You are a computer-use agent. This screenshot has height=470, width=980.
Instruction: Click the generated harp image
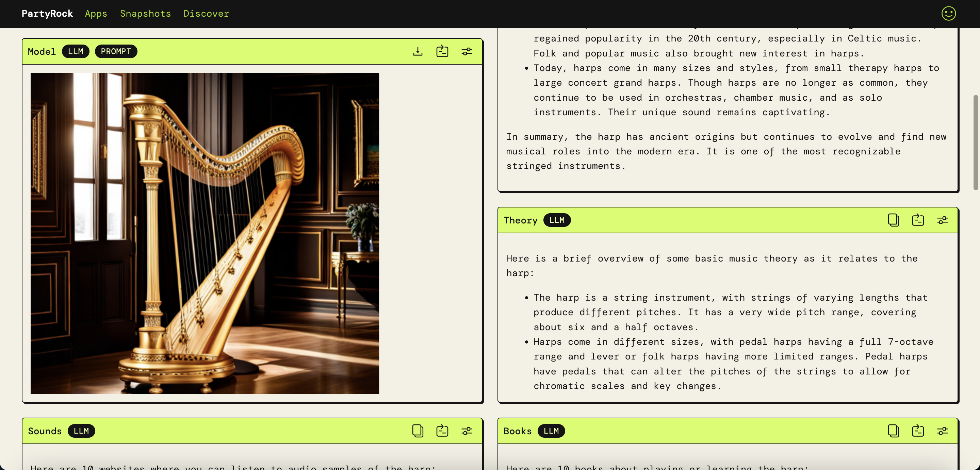coord(205,233)
